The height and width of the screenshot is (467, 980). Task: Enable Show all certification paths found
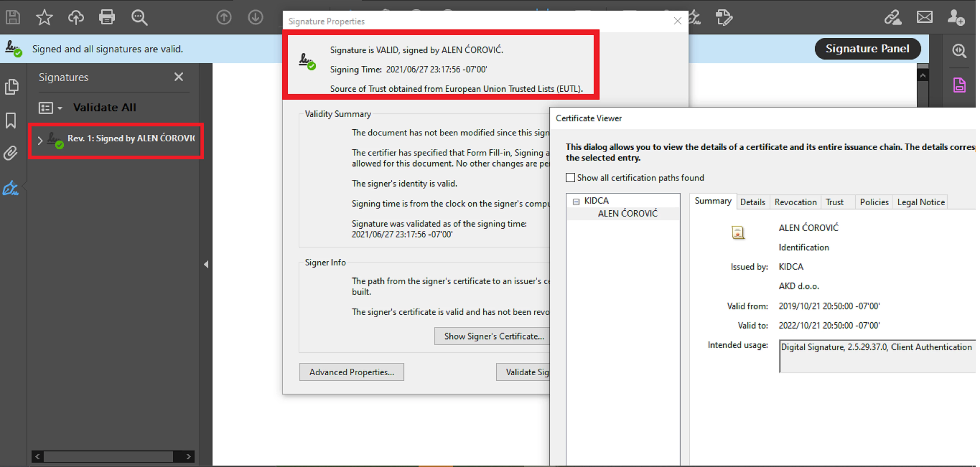[570, 178]
